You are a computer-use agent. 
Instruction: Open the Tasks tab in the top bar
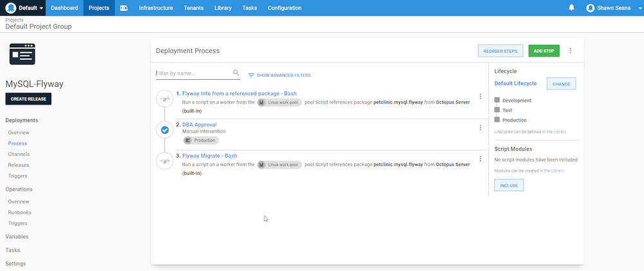tap(250, 8)
